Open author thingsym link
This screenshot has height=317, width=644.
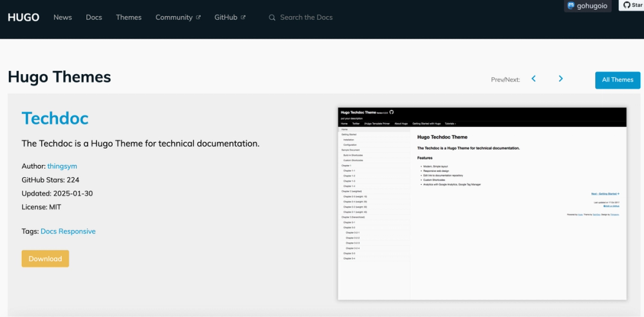(x=62, y=166)
